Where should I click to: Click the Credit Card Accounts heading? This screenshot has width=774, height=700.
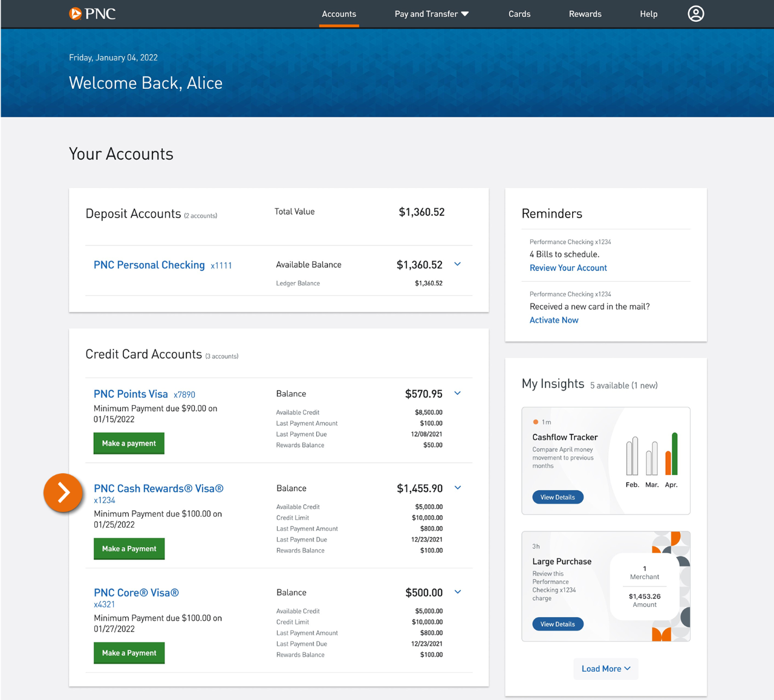pyautogui.click(x=144, y=354)
